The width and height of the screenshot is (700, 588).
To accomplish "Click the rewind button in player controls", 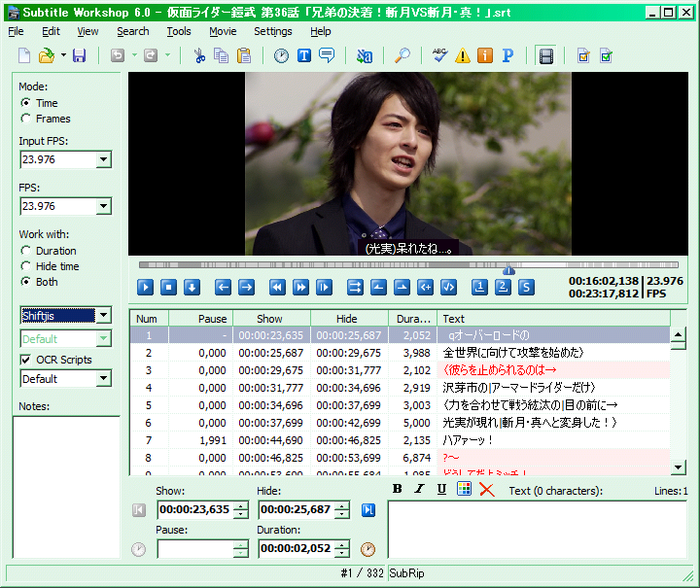I will pos(277,288).
